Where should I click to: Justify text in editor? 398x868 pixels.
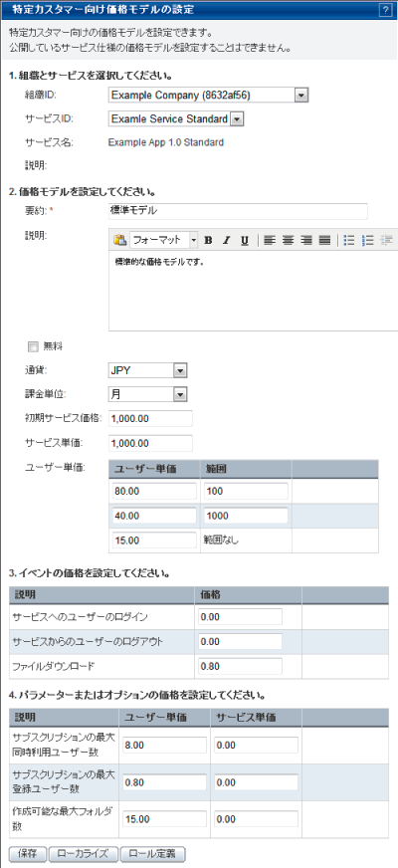click(x=325, y=240)
